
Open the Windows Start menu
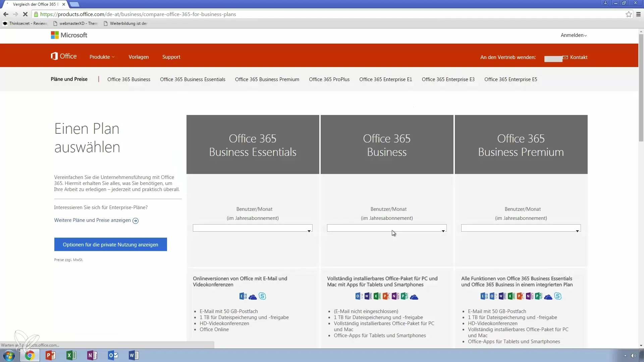tap(9, 355)
